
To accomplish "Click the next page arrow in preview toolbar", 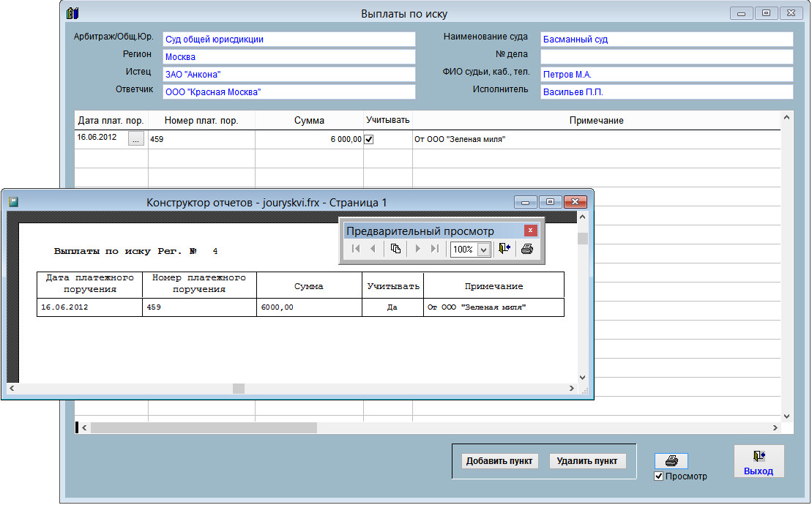I will [x=418, y=249].
